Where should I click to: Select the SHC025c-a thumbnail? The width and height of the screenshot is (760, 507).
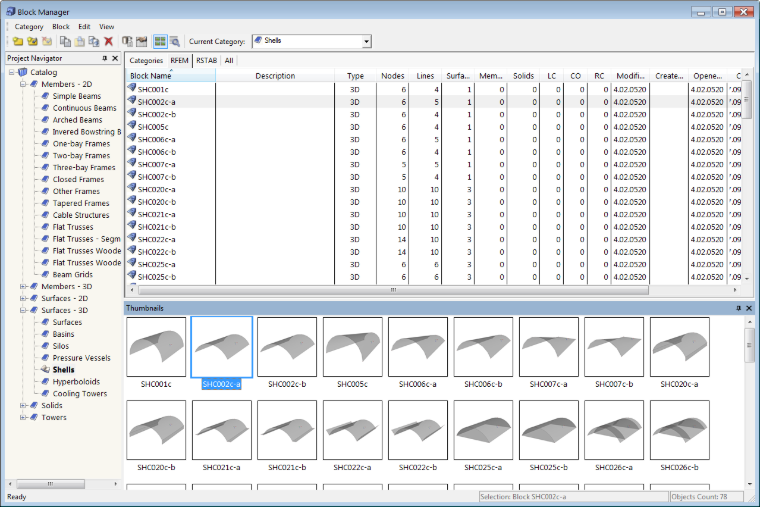tap(483, 430)
